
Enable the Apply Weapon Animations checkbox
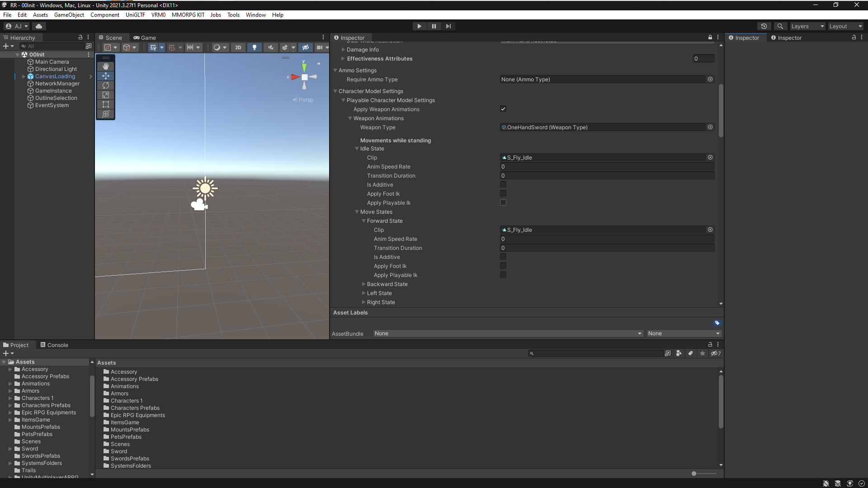point(503,108)
